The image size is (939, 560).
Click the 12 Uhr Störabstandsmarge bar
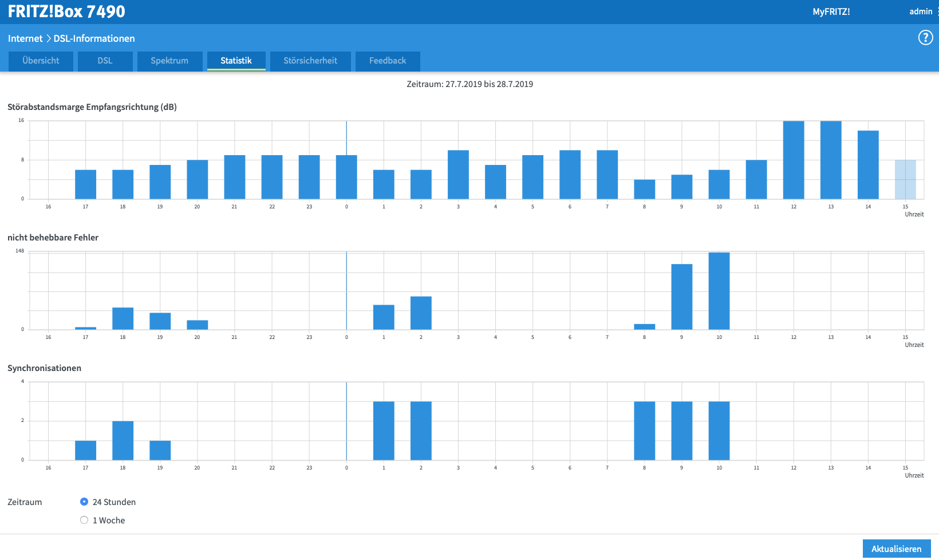(794, 160)
